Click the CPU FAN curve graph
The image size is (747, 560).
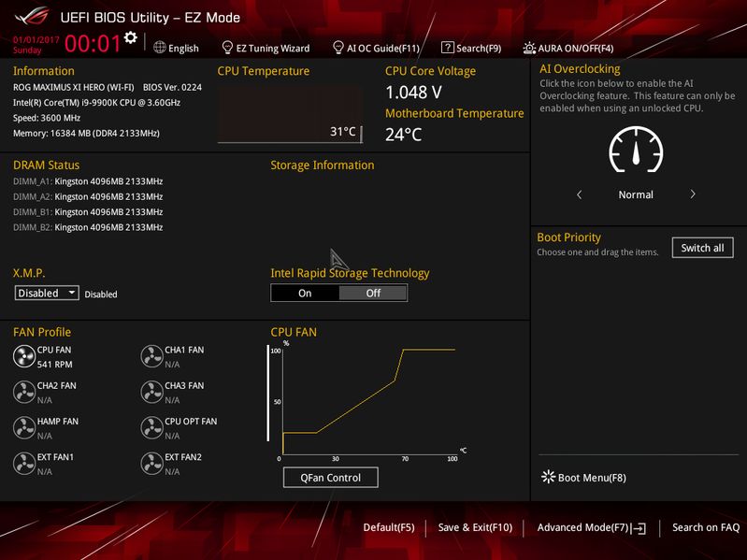click(369, 400)
